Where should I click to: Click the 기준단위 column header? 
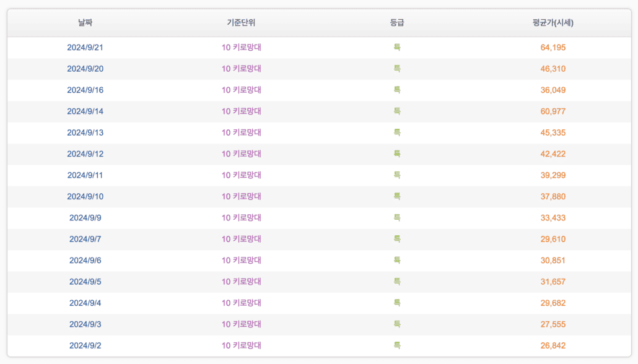(x=241, y=23)
